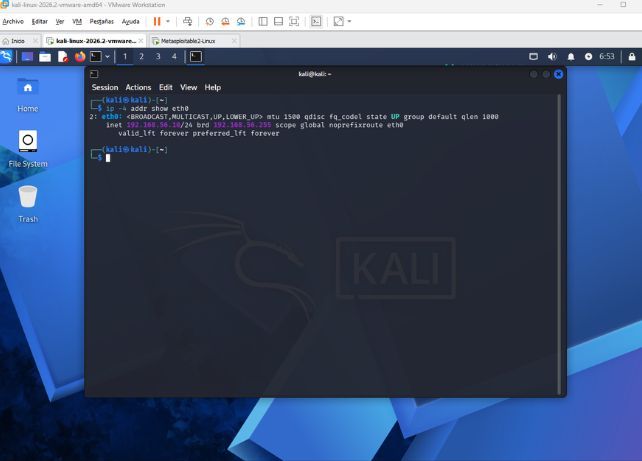The height and width of the screenshot is (461, 642).
Task: Click the terminal vertical scrollbar
Action: tap(559, 244)
